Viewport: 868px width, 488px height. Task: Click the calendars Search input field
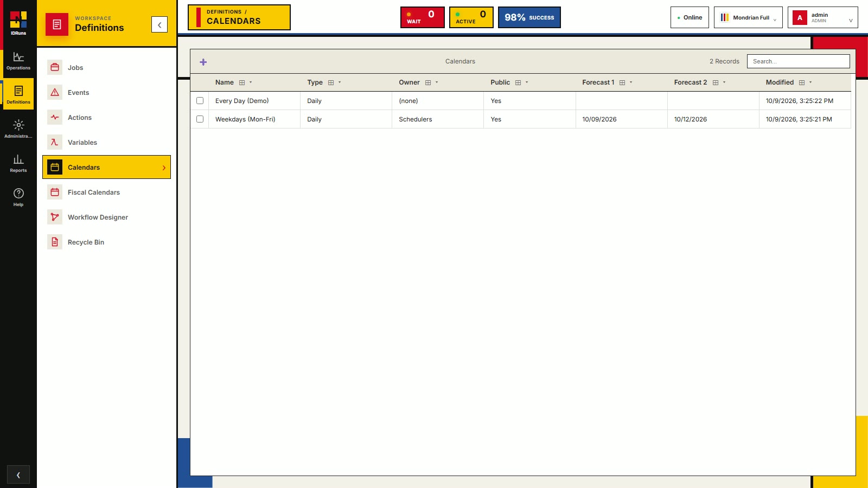coord(798,61)
